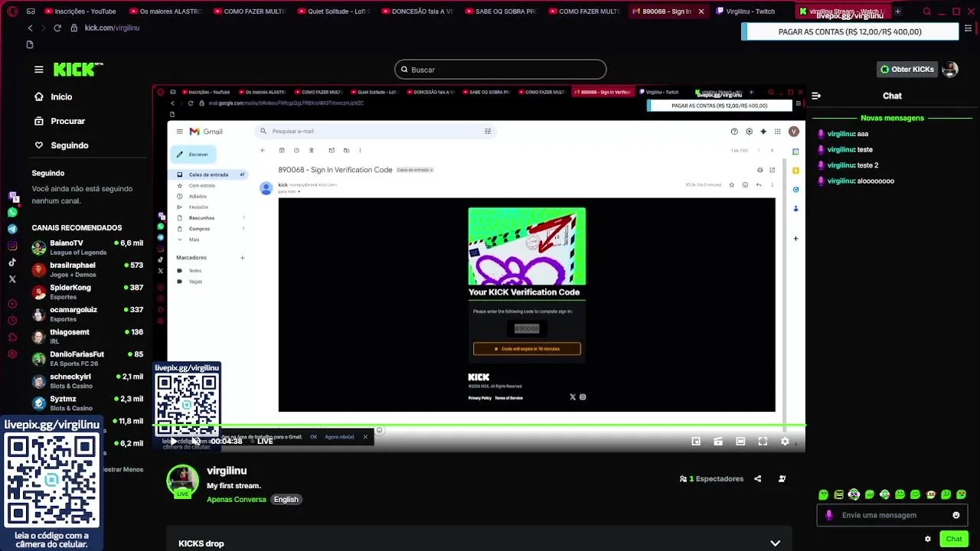Go back in browser history
Image resolution: width=980 pixels, height=551 pixels.
30,28
